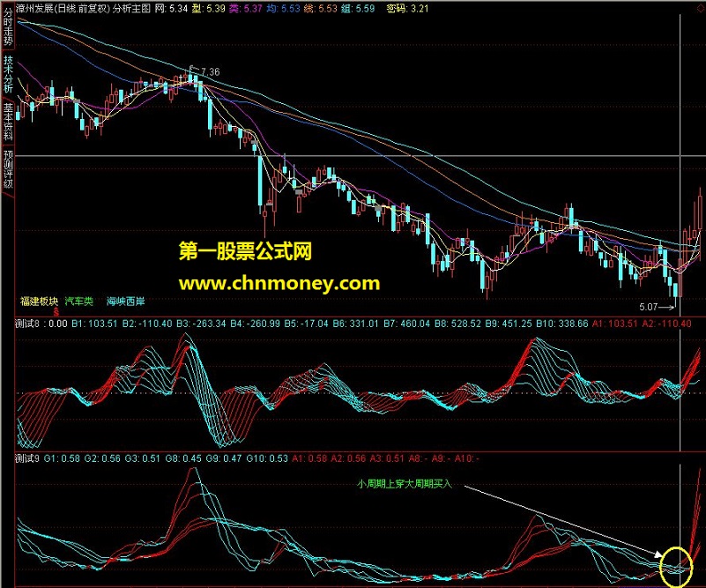Select the B10: 338.66 value
This screenshot has width=706, height=588.
pos(562,324)
